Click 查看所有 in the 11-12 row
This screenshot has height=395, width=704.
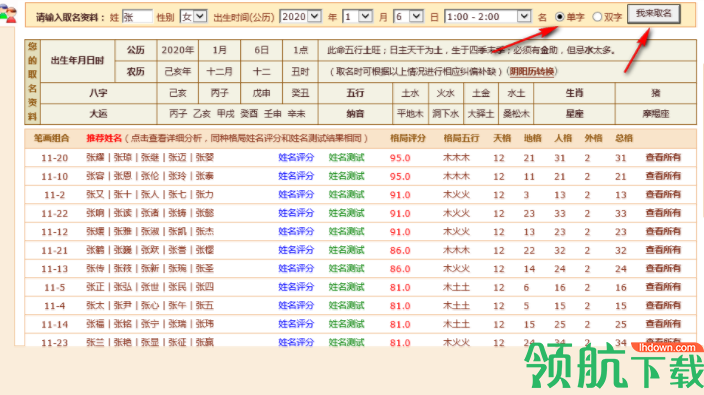click(663, 232)
